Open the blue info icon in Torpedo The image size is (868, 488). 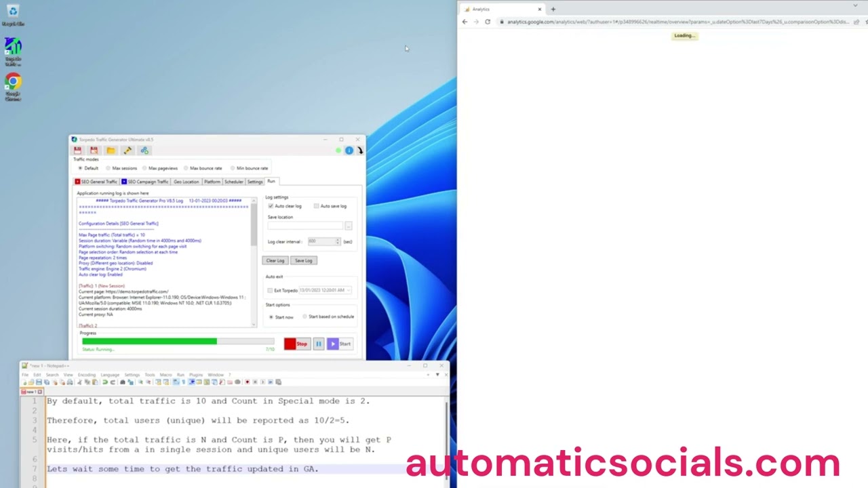[x=349, y=150]
